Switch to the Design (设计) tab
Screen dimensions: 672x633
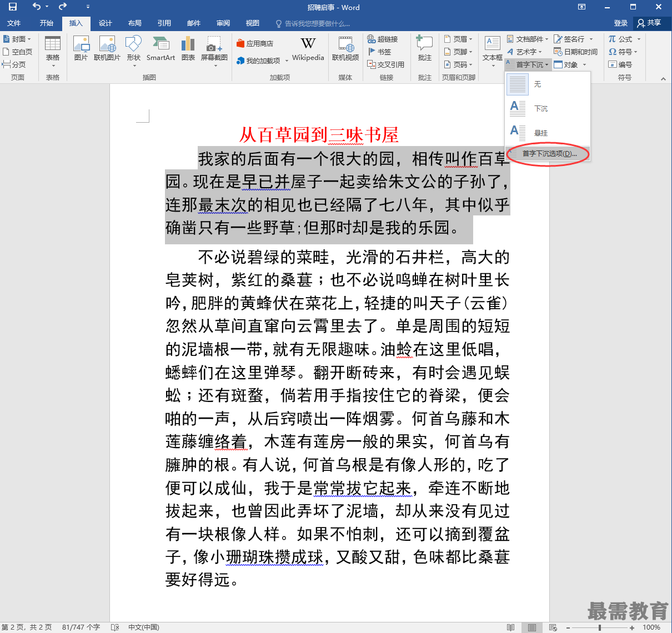click(106, 23)
